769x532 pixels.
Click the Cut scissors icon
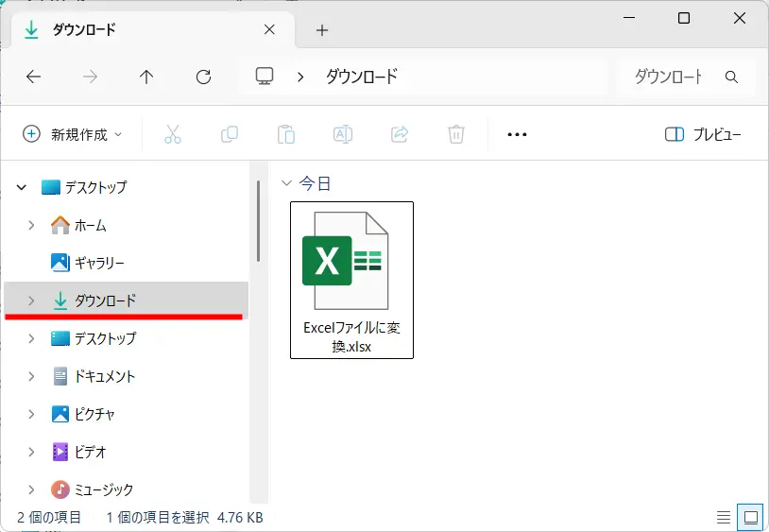click(x=172, y=134)
